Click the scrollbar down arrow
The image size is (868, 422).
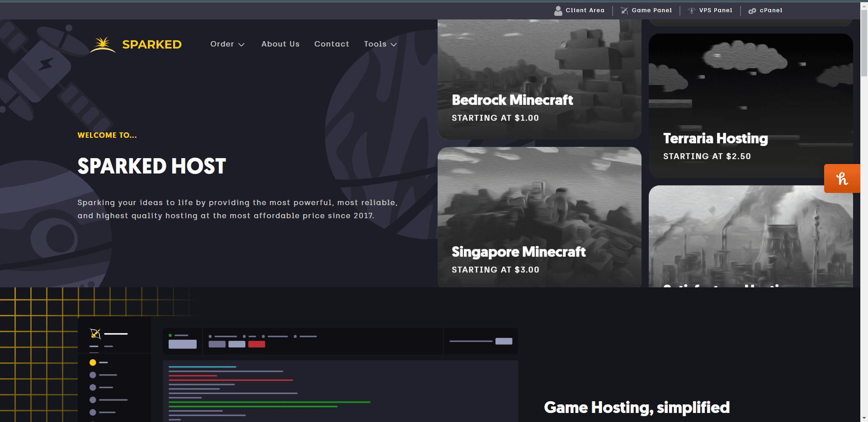coord(864,418)
